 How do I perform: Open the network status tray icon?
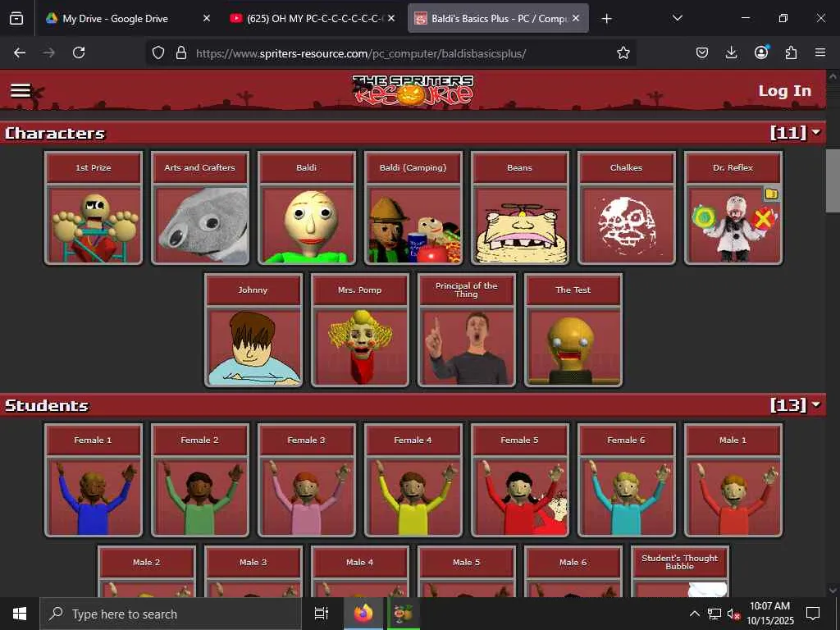(714, 614)
